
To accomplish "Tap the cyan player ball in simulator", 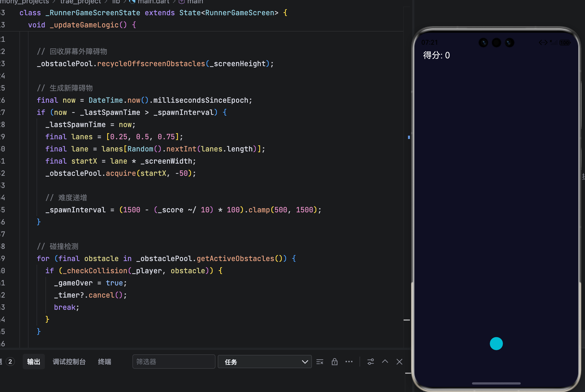I will coord(496,344).
